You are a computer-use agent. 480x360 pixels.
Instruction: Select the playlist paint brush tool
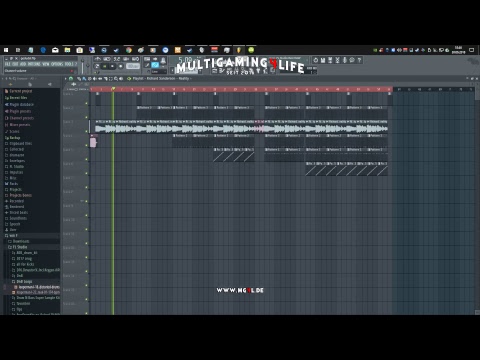[x=84, y=79]
